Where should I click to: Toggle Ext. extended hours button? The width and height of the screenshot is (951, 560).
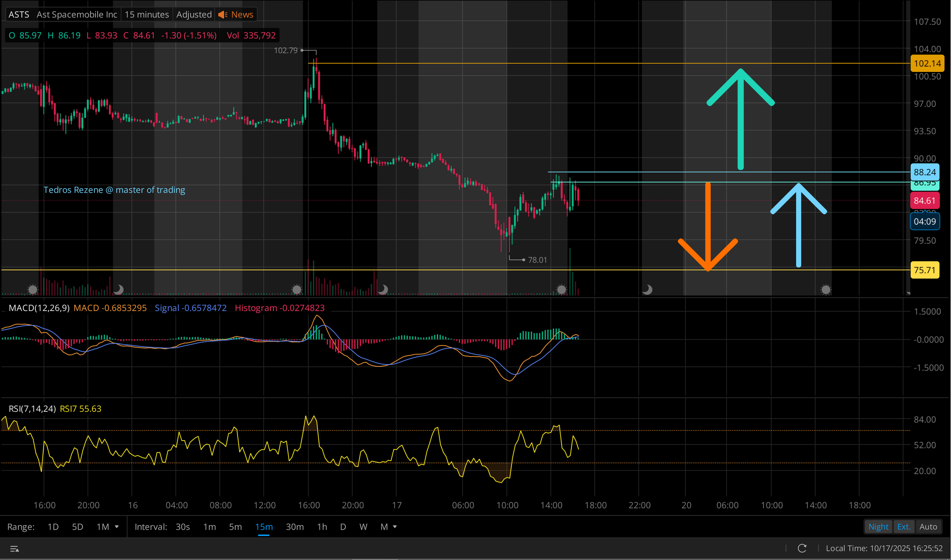point(903,527)
